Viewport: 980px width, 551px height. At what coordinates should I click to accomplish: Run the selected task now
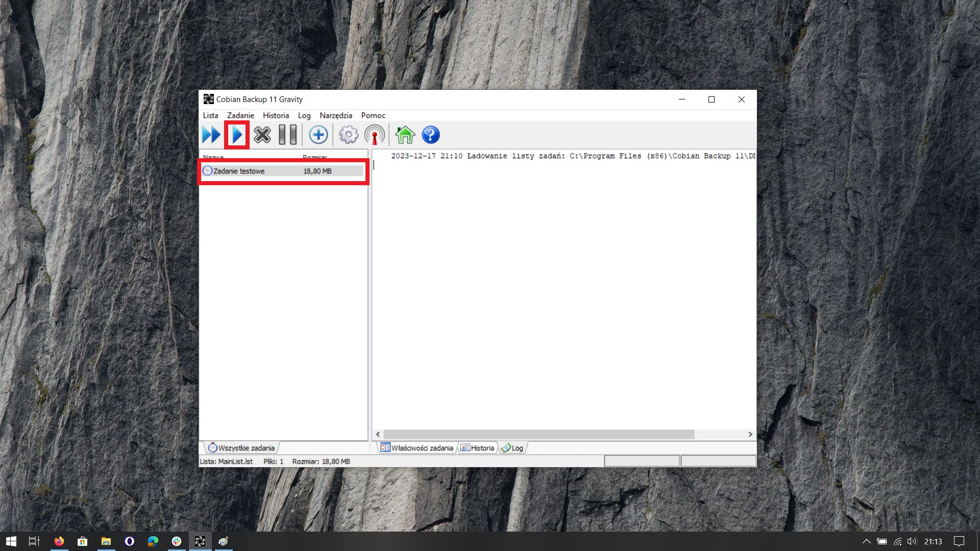coord(237,135)
